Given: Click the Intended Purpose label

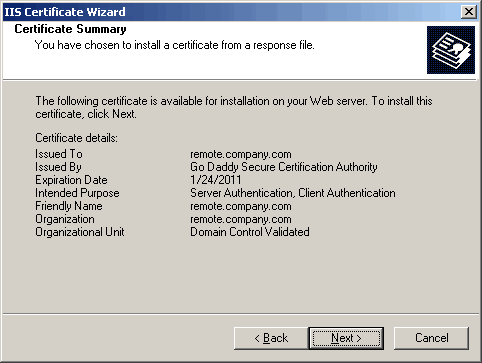Looking at the screenshot, I should 77,193.
